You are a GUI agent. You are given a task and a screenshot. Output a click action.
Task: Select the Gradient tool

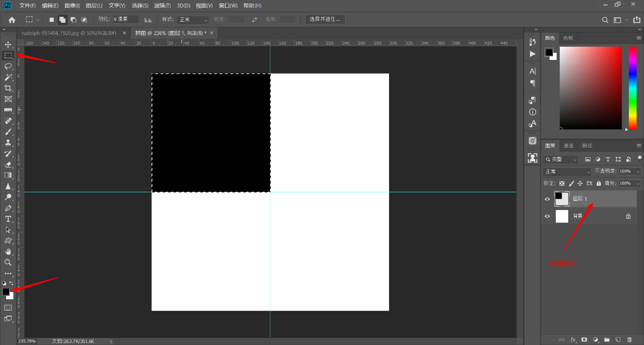[8, 176]
